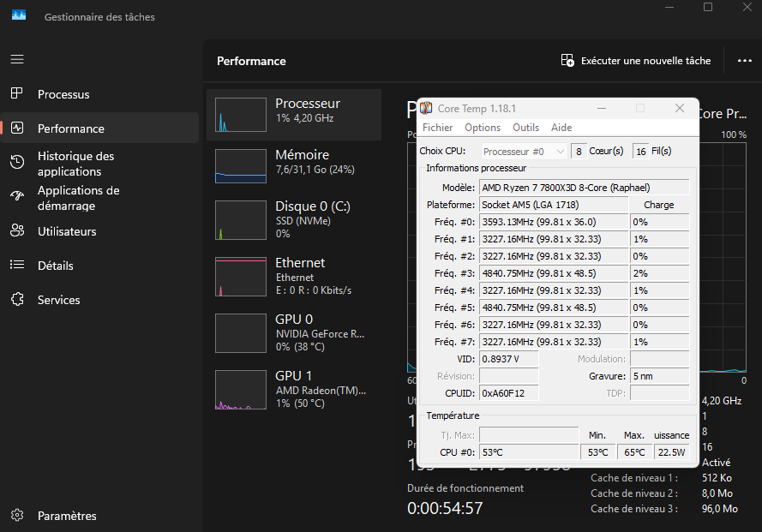Click the Gravure value 5 nm
Image resolution: width=762 pixels, height=532 pixels.
(x=659, y=376)
